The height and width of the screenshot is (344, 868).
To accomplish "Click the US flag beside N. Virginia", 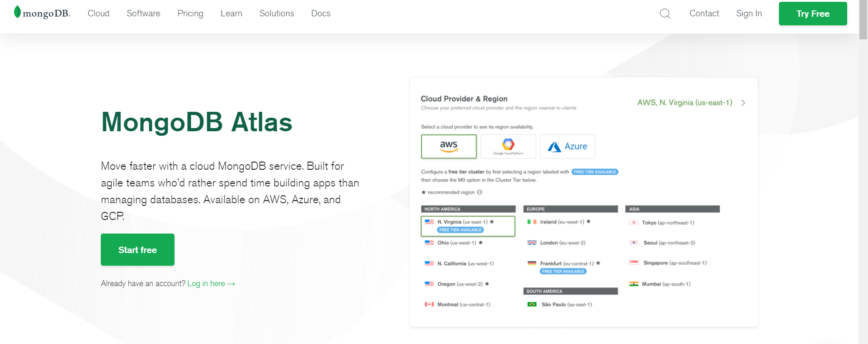I will pos(429,222).
